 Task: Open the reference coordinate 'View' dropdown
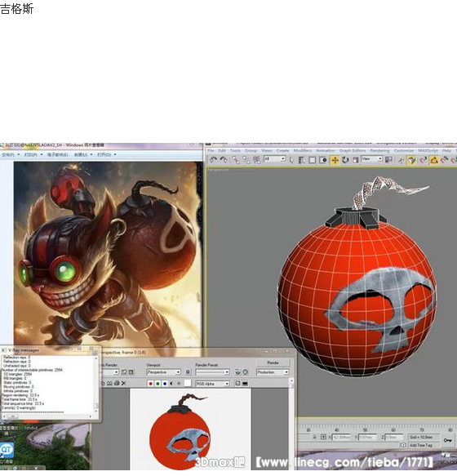(x=372, y=158)
